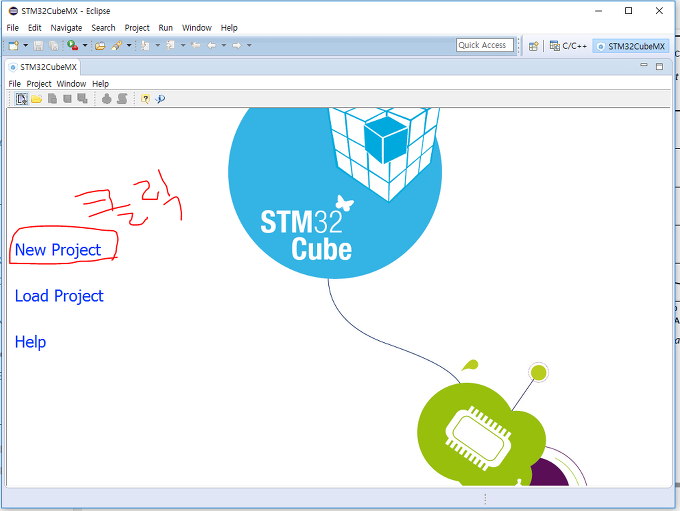Select the STM32CubeMX view tab

pyautogui.click(x=43, y=67)
